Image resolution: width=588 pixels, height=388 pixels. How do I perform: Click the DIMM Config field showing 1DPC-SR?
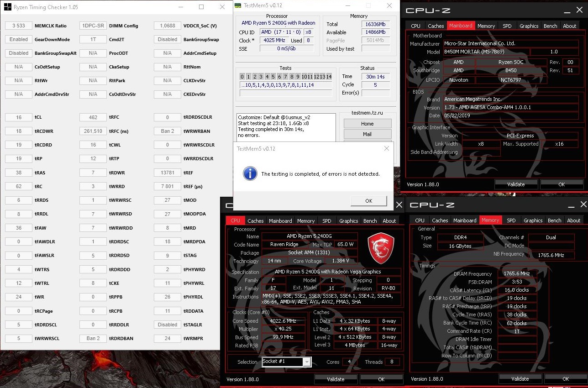(x=93, y=26)
